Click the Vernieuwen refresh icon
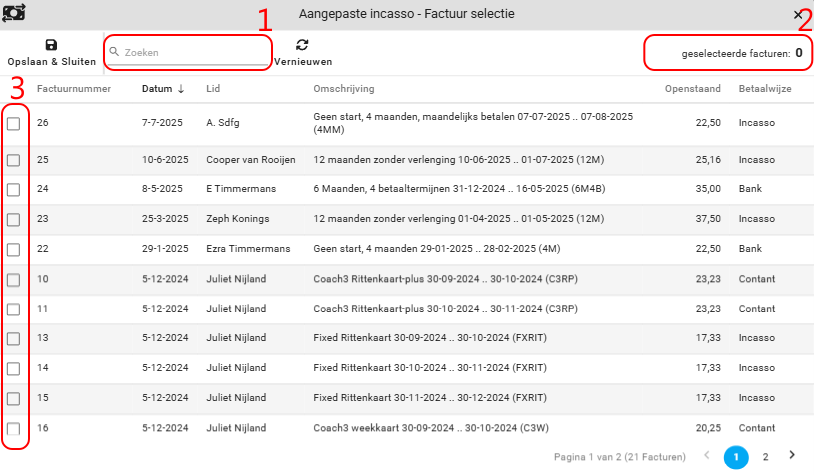The image size is (814, 475). 302,45
